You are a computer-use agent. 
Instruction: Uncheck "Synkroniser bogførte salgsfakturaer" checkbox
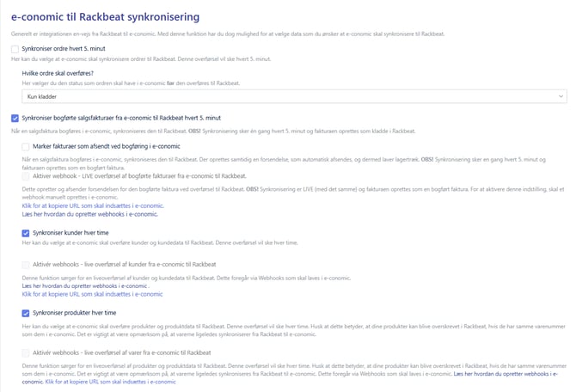15,118
